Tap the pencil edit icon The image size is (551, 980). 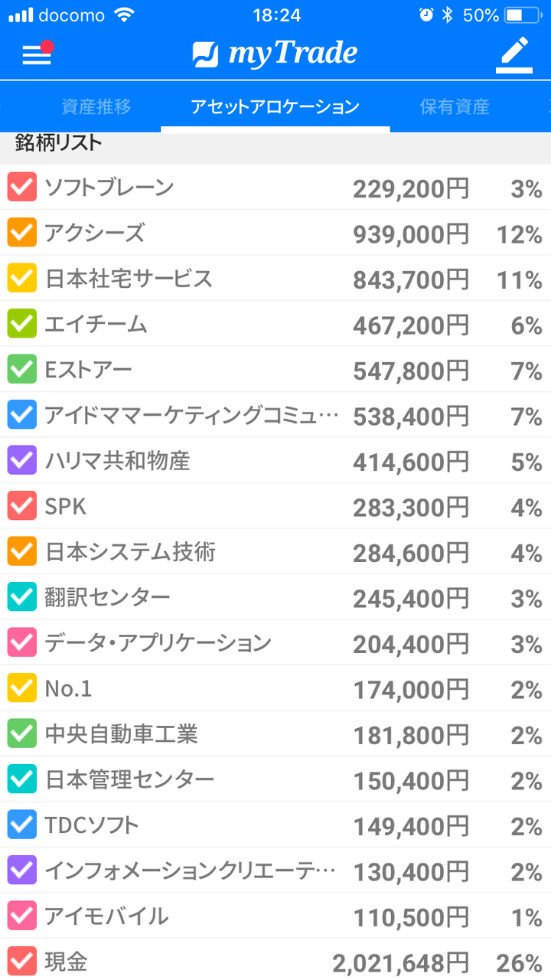(514, 54)
